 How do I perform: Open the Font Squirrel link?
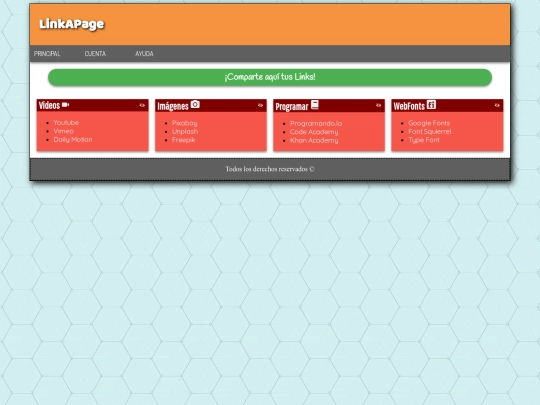(429, 132)
